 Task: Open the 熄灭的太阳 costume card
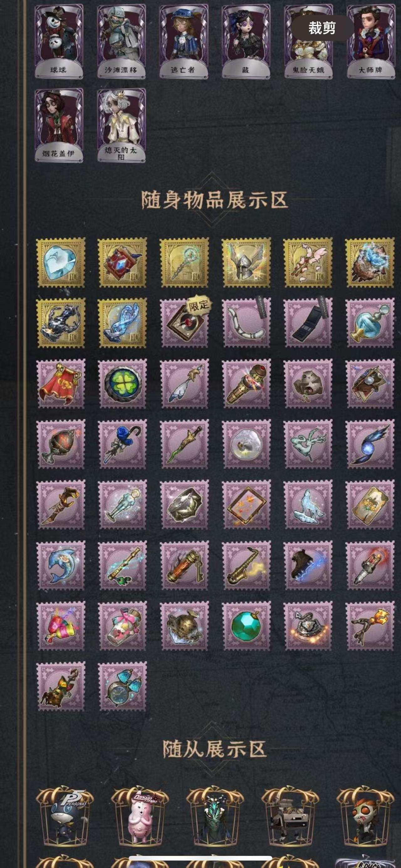click(122, 125)
